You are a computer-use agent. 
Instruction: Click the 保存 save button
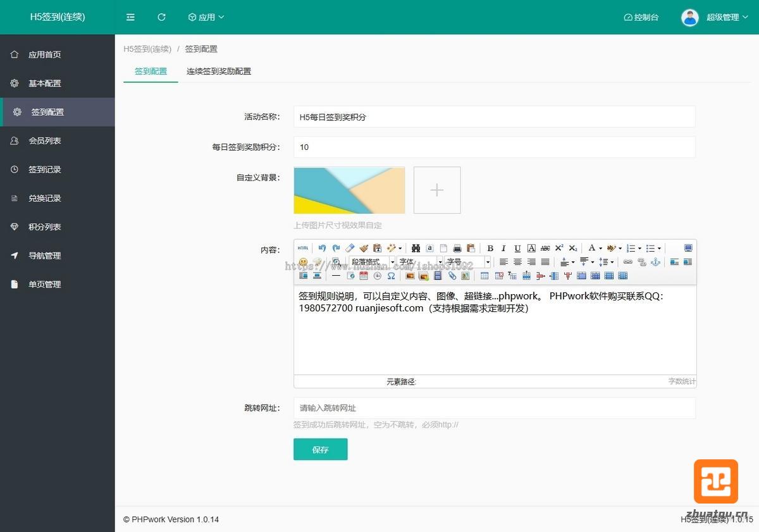pyautogui.click(x=320, y=449)
